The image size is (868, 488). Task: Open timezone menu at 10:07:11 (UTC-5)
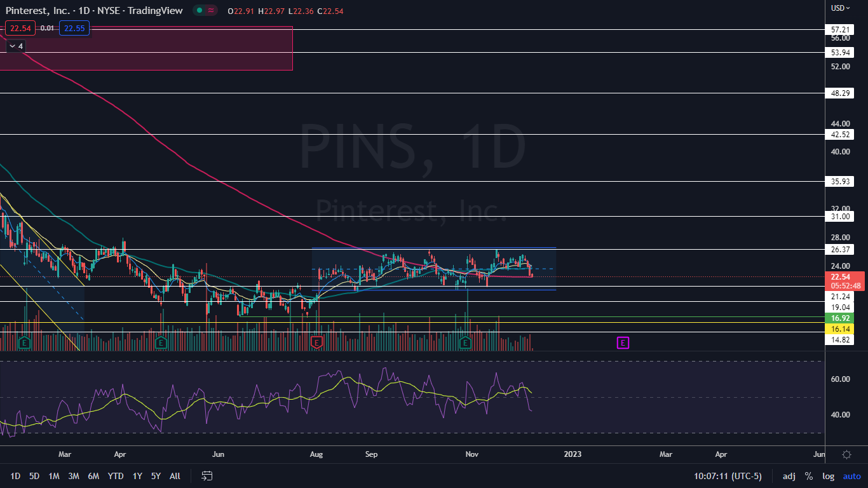728,476
